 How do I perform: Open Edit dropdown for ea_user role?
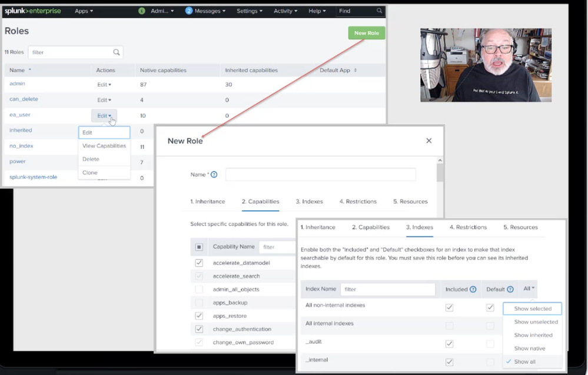point(104,115)
